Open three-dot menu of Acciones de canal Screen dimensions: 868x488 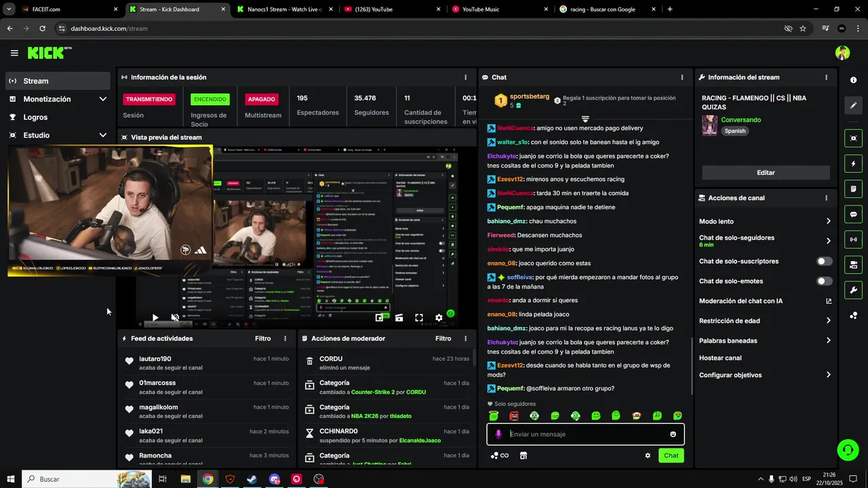pos(826,198)
